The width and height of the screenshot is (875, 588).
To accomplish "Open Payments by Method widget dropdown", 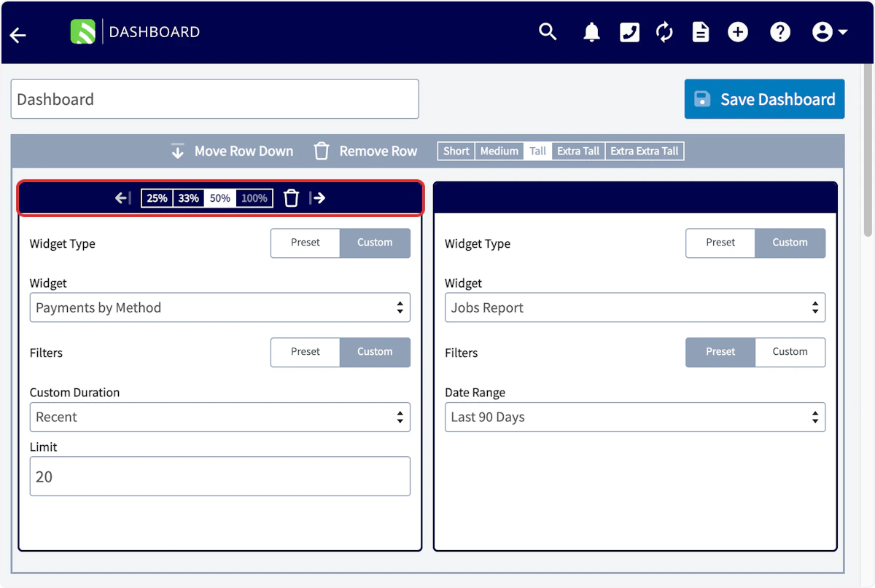I will (220, 307).
